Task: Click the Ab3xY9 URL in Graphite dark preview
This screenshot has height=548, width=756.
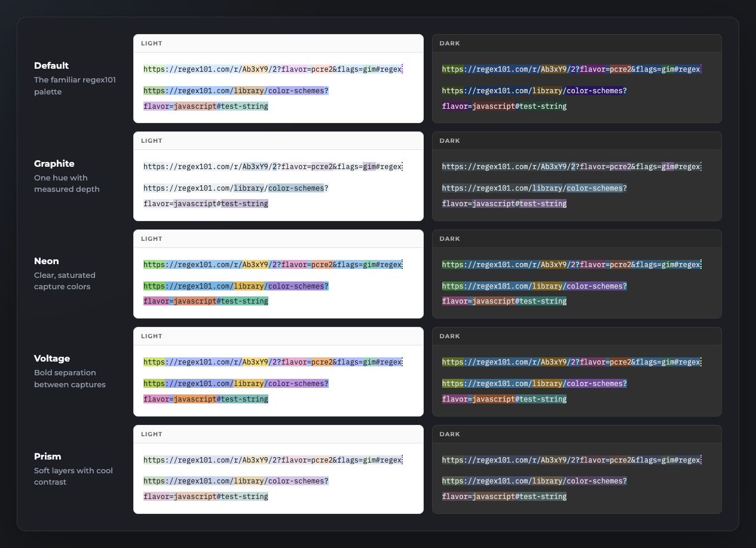Action: [571, 167]
